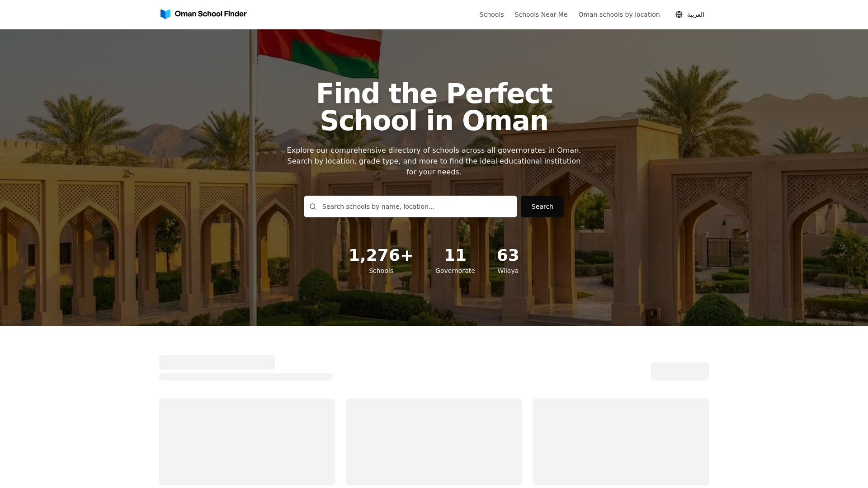Select the 11 Governorate statistic
The width and height of the screenshot is (868, 488).
point(455,261)
